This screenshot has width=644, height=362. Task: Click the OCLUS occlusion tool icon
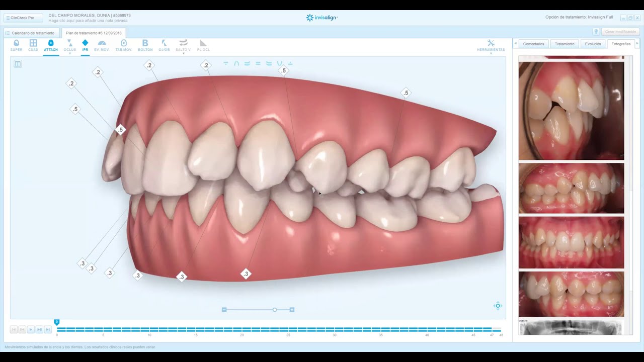70,43
